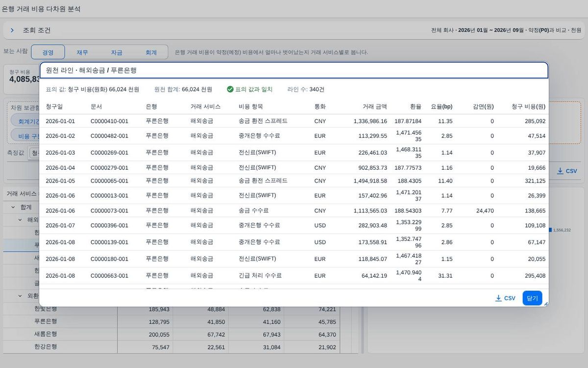Click the green check 표의 값과 일치 icon
Image resolution: width=588 pixels, height=368 pixels.
[230, 89]
